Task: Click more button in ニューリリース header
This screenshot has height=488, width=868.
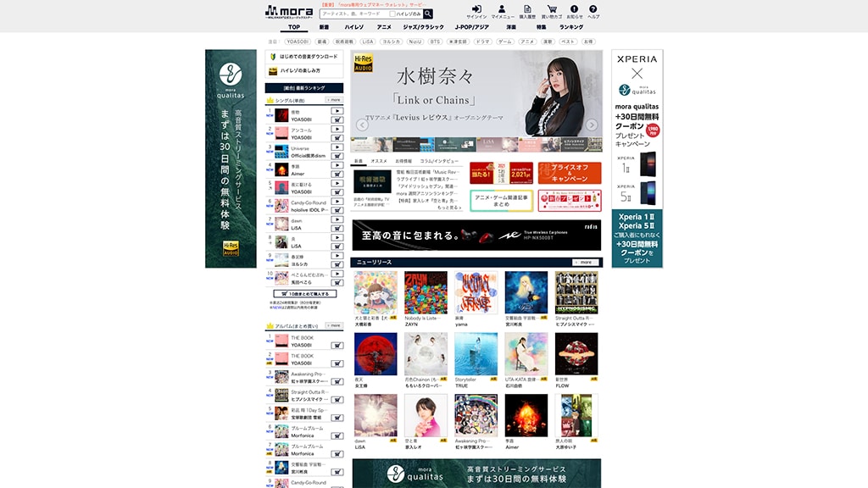Action: (585, 263)
